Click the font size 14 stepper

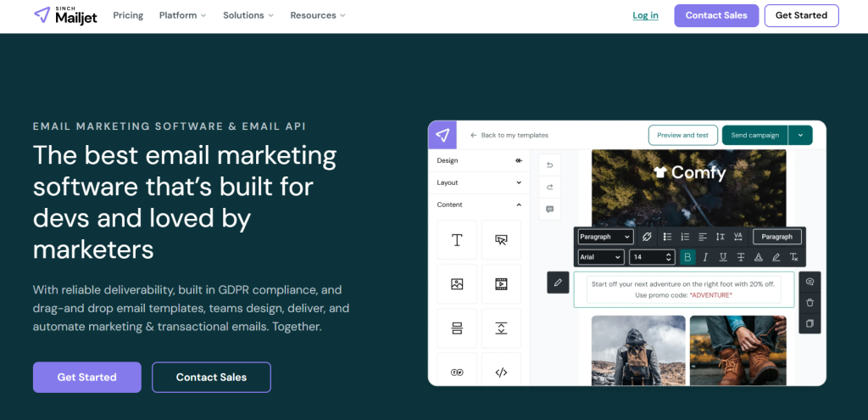click(669, 257)
